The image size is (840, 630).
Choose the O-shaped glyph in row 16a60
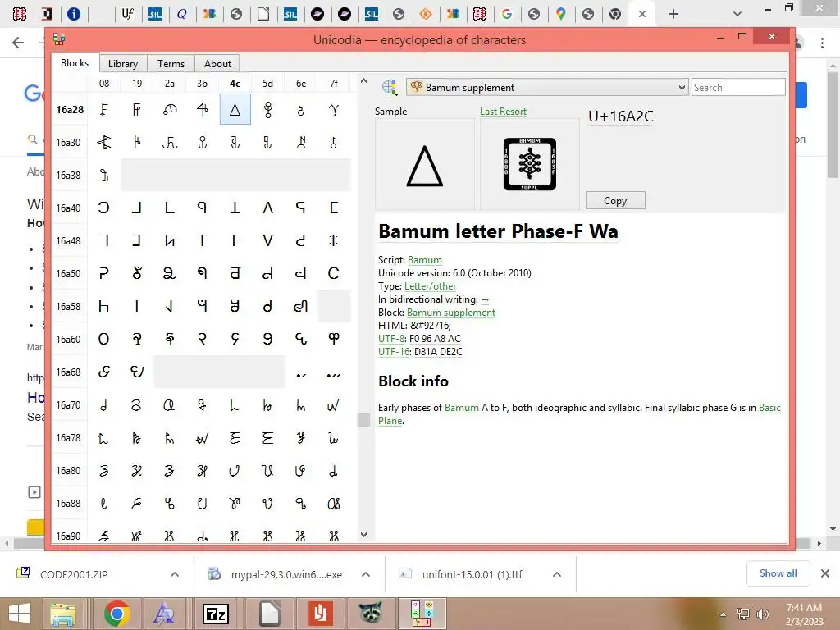(x=104, y=339)
